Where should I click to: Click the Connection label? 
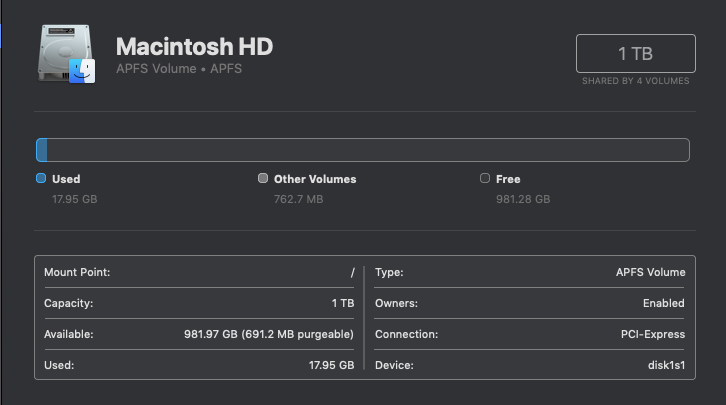pos(407,334)
